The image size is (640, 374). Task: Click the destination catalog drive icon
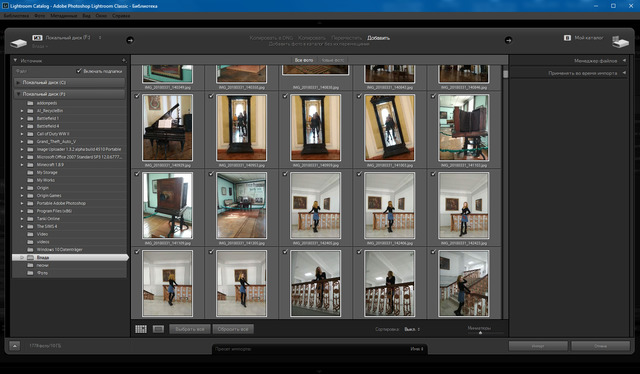(620, 42)
